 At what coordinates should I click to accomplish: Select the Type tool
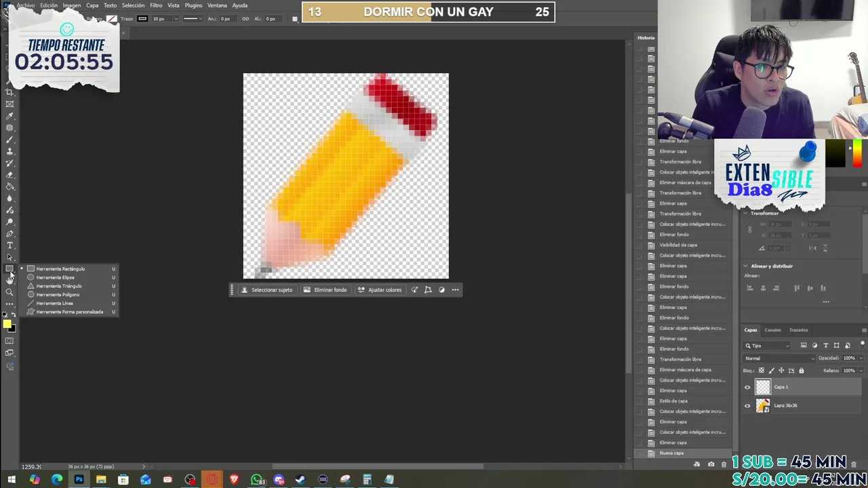coord(9,245)
